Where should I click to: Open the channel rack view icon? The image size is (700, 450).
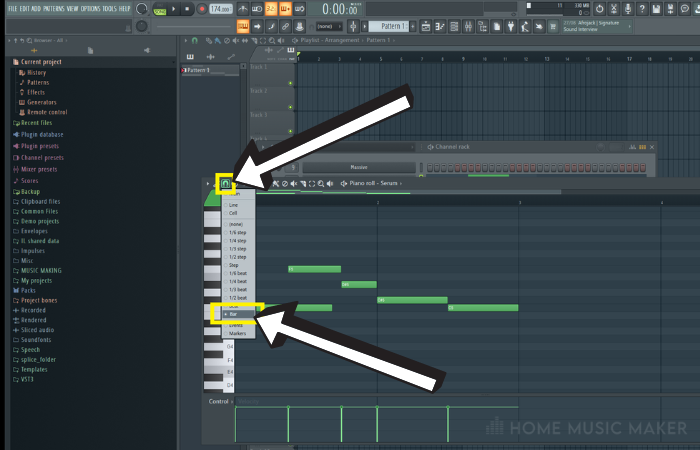coord(454,27)
